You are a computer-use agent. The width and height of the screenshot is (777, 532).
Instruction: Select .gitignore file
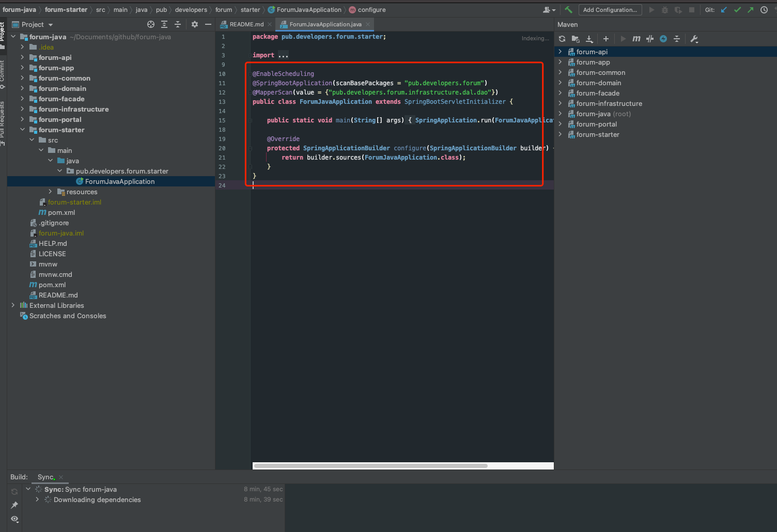pyautogui.click(x=54, y=223)
